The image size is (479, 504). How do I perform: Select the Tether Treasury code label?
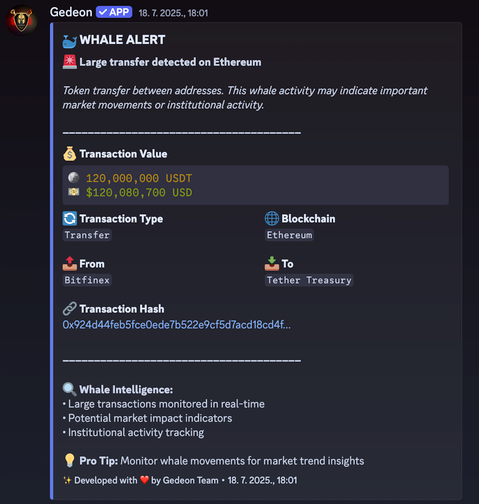309,280
